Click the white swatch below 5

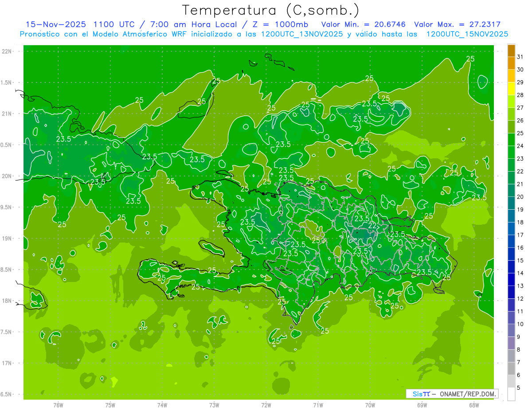[x=511, y=394]
